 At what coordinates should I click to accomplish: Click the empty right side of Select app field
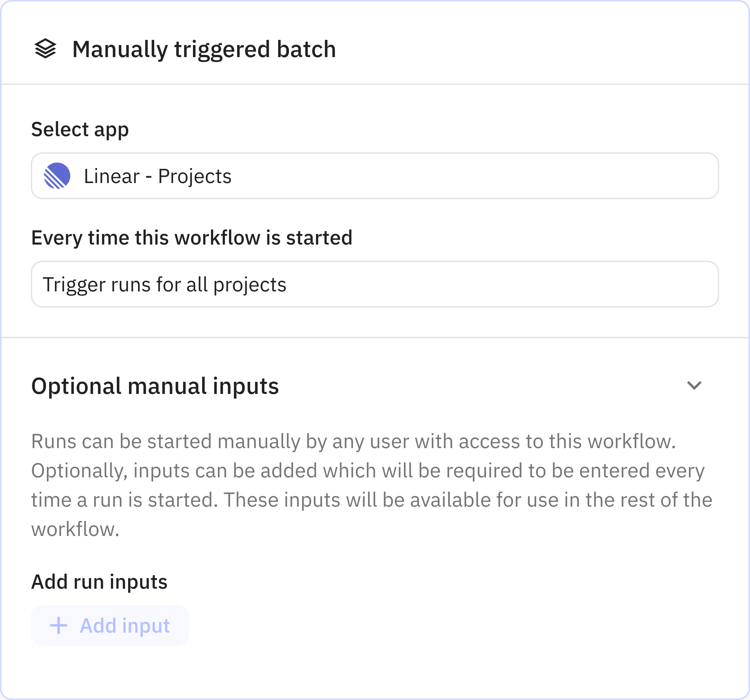(566, 176)
